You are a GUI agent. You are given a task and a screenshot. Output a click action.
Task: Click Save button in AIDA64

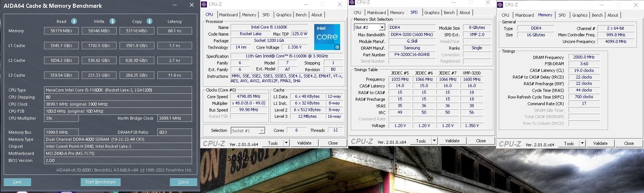pos(17,182)
